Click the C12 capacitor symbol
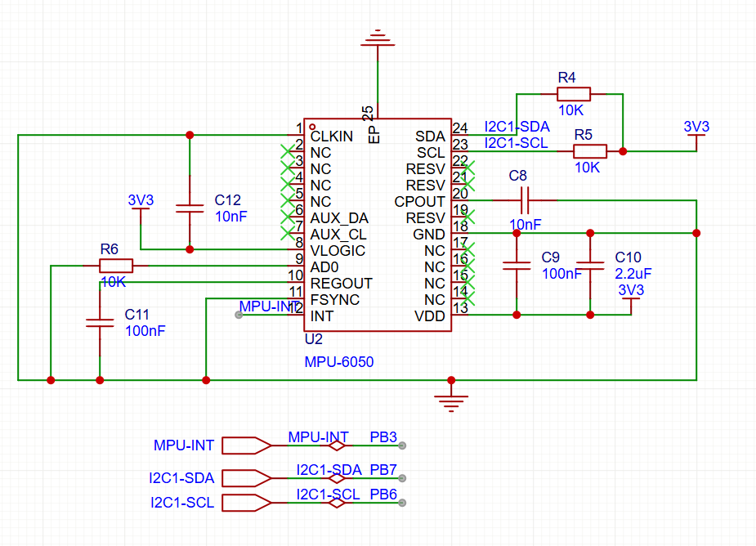The width and height of the screenshot is (756, 546). tap(190, 208)
